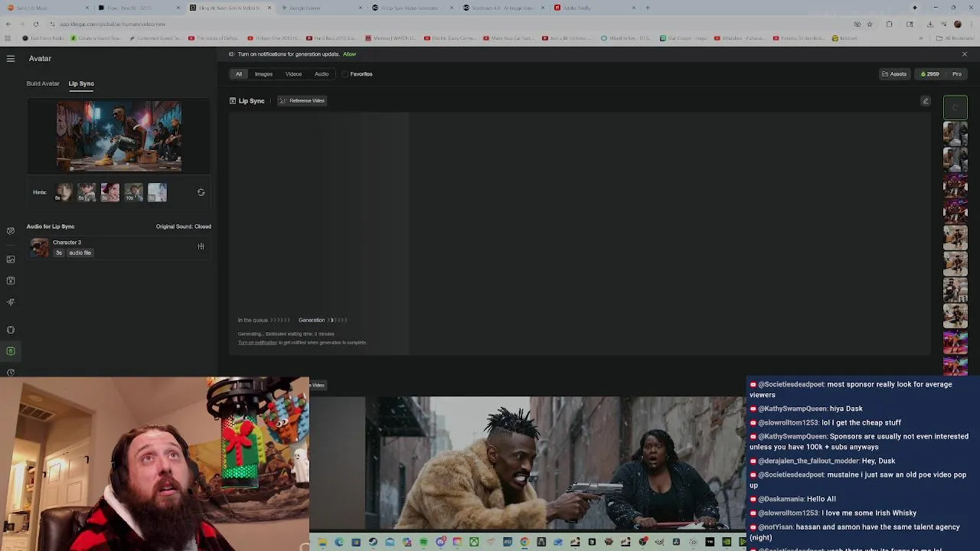Open File Explorer from the taskbar
The width and height of the screenshot is (980, 551).
point(322,543)
